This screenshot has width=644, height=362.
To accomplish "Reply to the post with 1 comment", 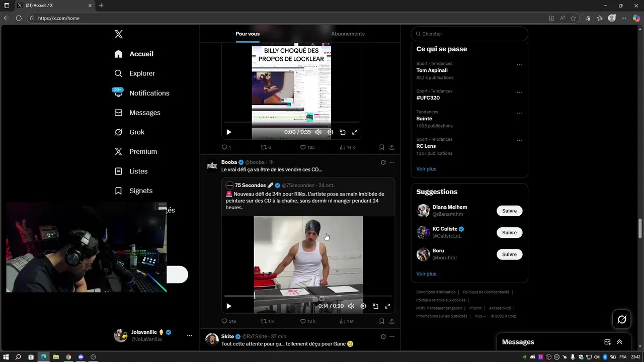I will point(226,147).
